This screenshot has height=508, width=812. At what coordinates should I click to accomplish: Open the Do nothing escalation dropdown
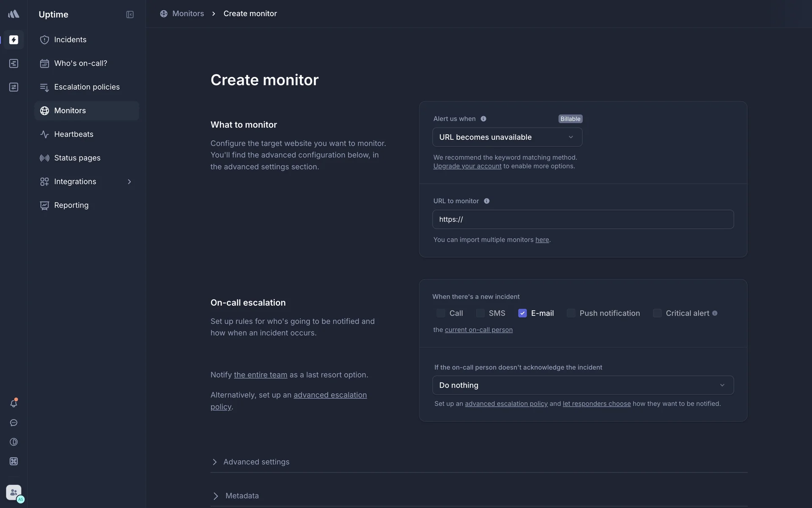coord(583,385)
